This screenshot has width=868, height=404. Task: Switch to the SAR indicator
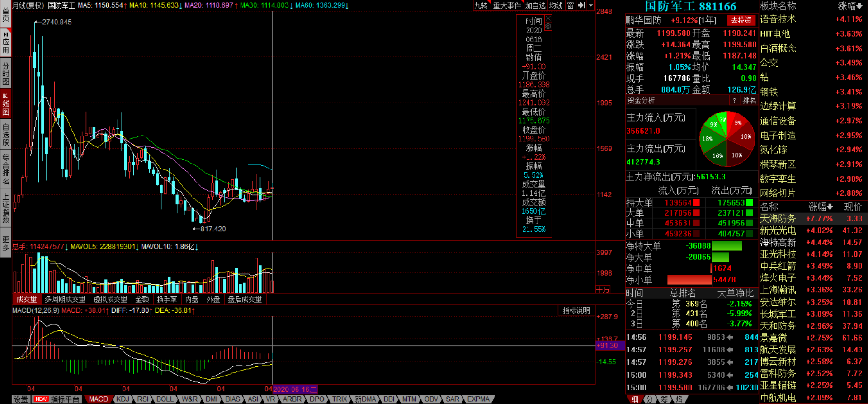click(x=452, y=399)
